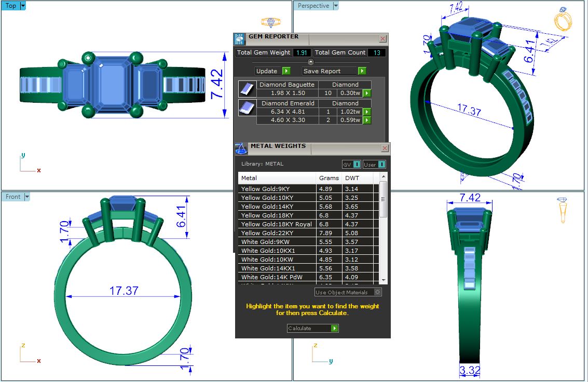
Task: Click the Gem Reporter panel icon
Action: [239, 39]
